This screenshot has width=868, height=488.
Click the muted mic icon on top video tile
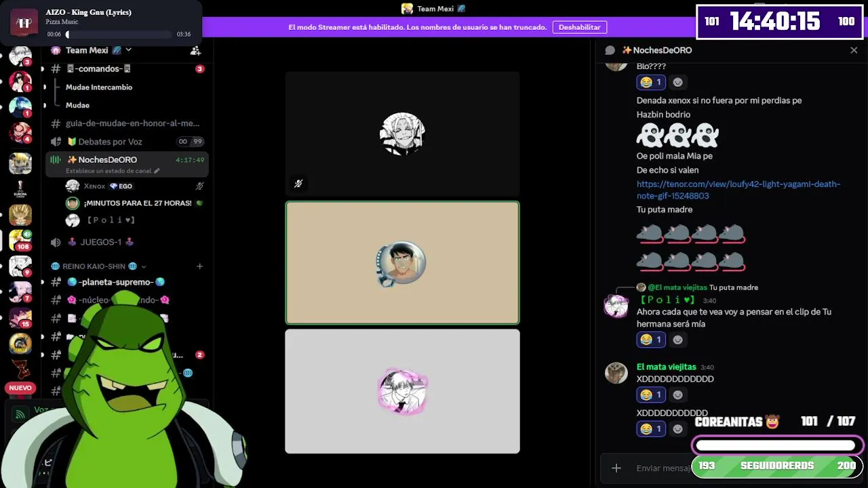(x=298, y=183)
